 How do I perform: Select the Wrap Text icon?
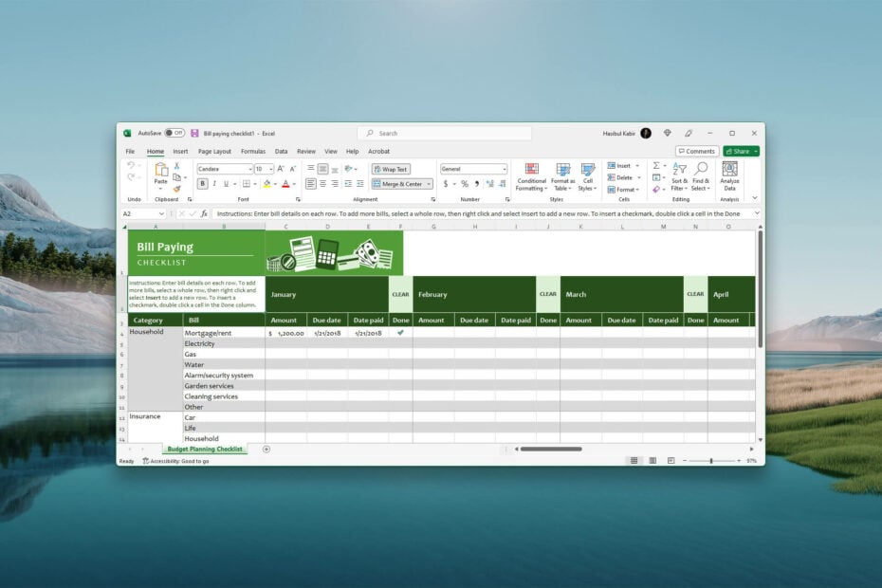[x=393, y=169]
